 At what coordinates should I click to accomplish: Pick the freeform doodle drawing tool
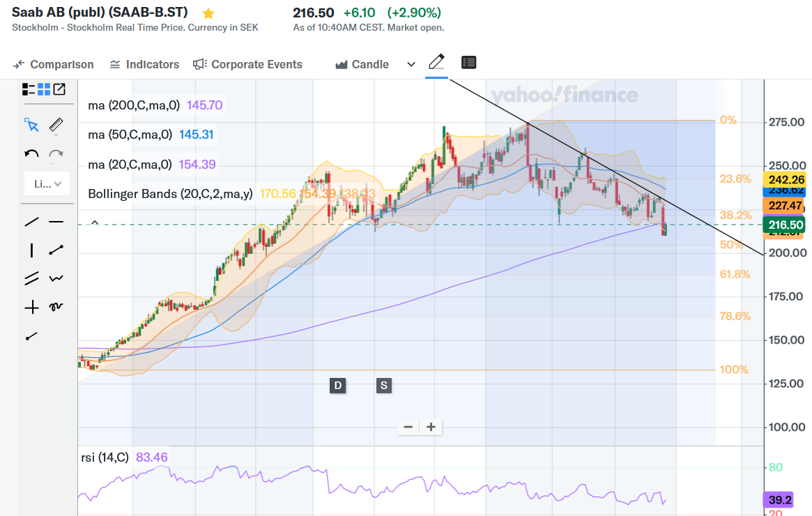[56, 307]
